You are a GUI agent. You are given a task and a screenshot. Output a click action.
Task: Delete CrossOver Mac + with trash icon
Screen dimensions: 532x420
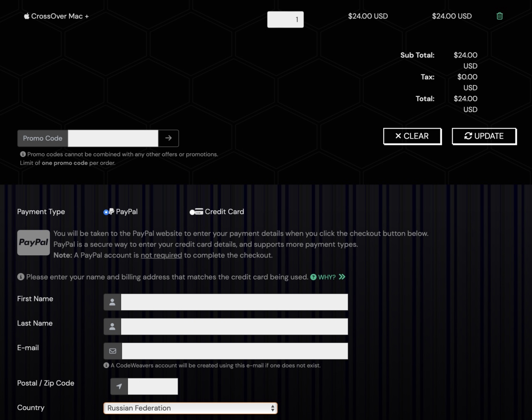[499, 16]
